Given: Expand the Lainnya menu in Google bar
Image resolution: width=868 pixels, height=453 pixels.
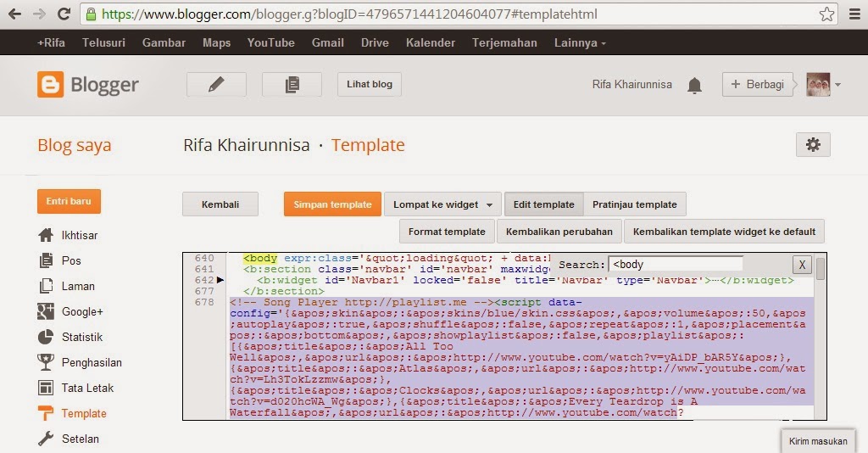Looking at the screenshot, I should 580,42.
